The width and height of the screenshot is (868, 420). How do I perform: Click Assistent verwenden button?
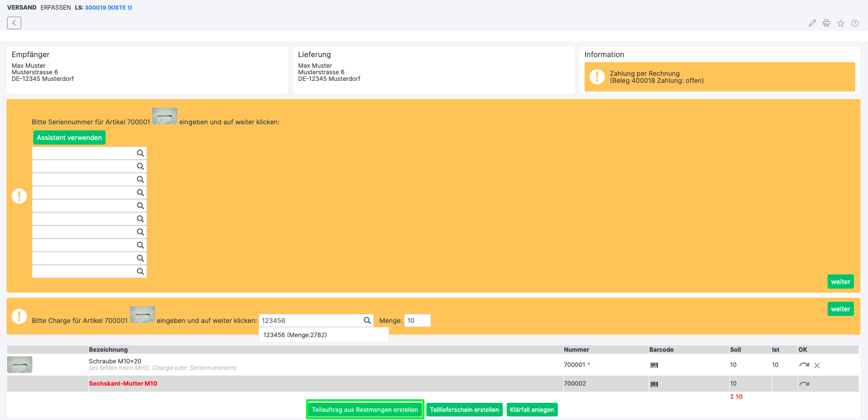coord(69,137)
